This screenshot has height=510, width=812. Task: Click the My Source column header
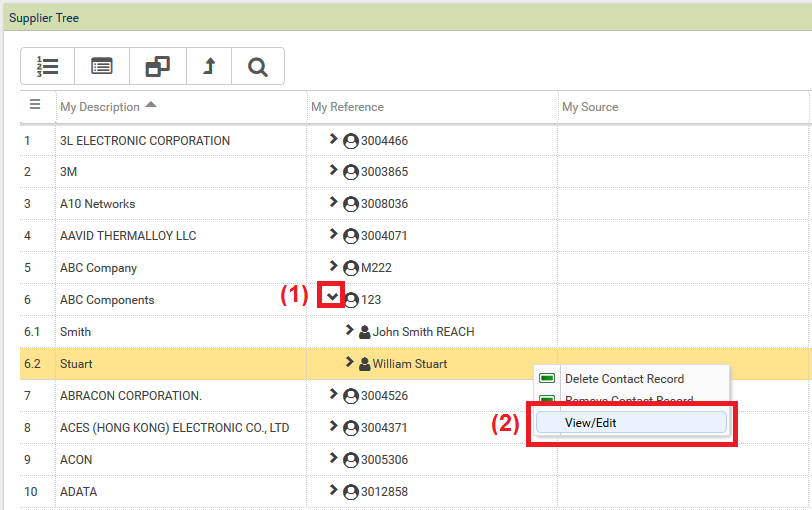[590, 107]
